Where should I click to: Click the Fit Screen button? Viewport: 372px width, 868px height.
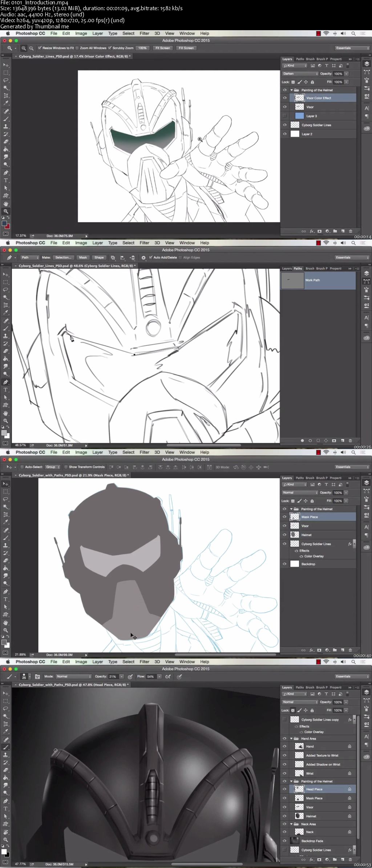pos(162,48)
